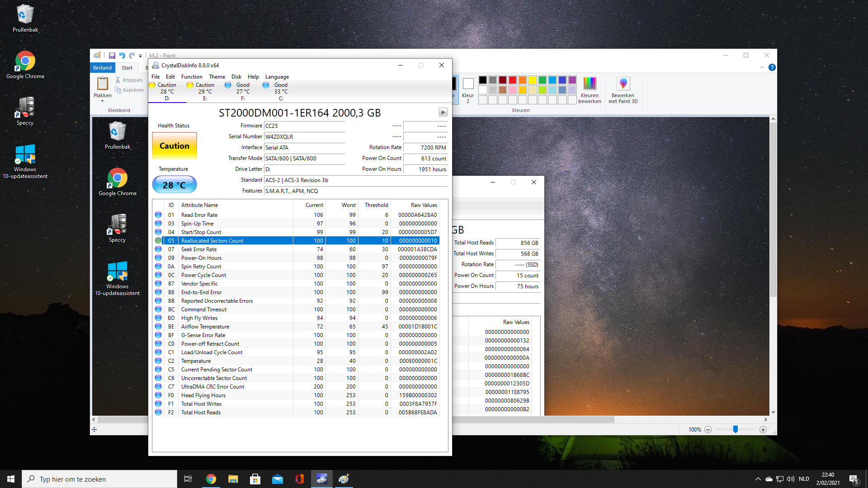Click Paint's horizontal scrollbar right arrow
868x488 pixels.
click(766, 420)
